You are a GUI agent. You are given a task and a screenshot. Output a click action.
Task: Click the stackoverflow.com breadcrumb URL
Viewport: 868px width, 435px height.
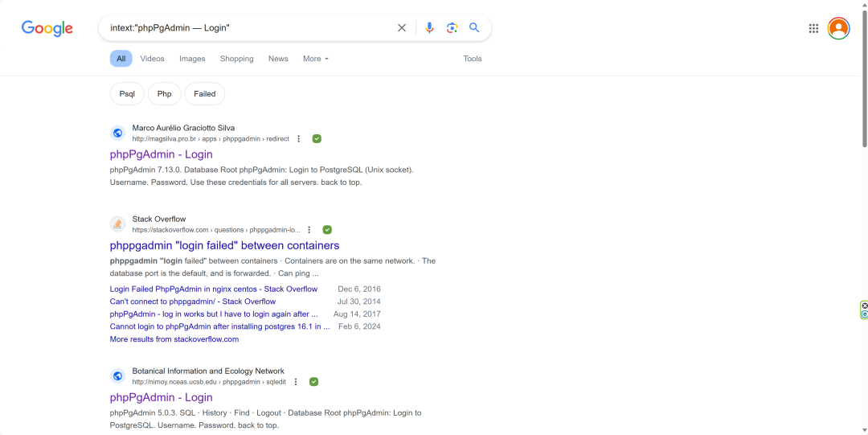[216, 230]
